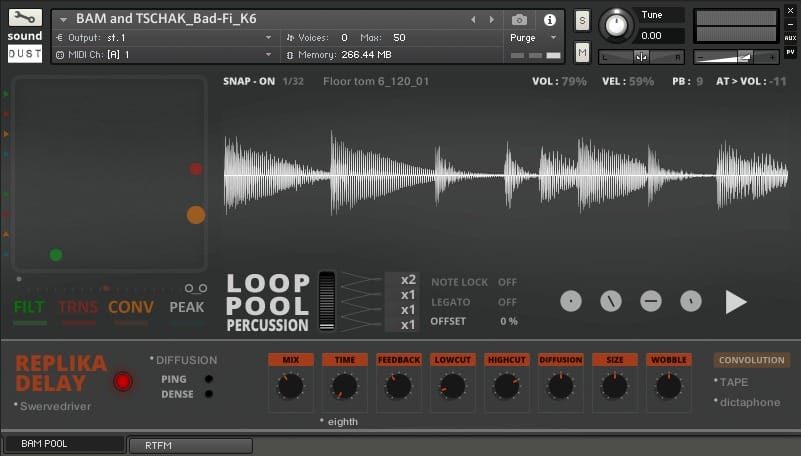The image size is (801, 456).
Task: Click the FEEDBACK knob
Action: tap(398, 386)
